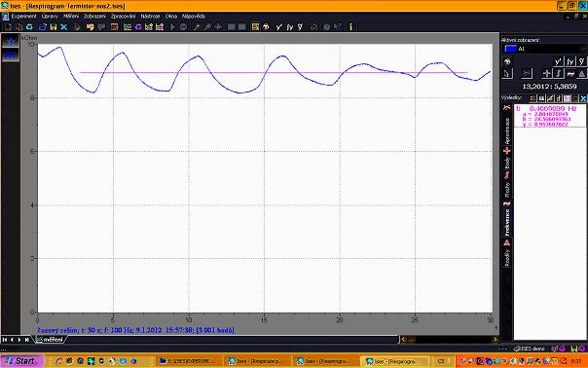
Task: Click the green save disk toolbar icon
Action: click(54, 27)
